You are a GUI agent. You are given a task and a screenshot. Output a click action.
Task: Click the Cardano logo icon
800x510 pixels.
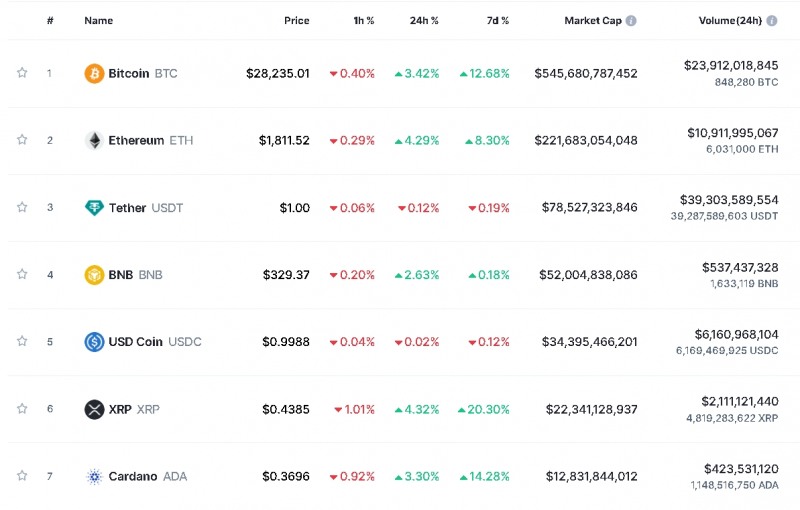[x=94, y=476]
